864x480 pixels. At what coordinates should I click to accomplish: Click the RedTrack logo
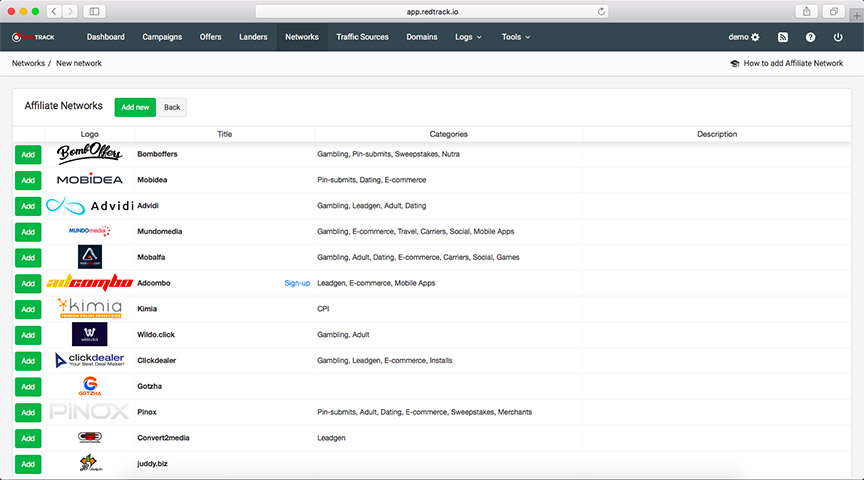(33, 37)
